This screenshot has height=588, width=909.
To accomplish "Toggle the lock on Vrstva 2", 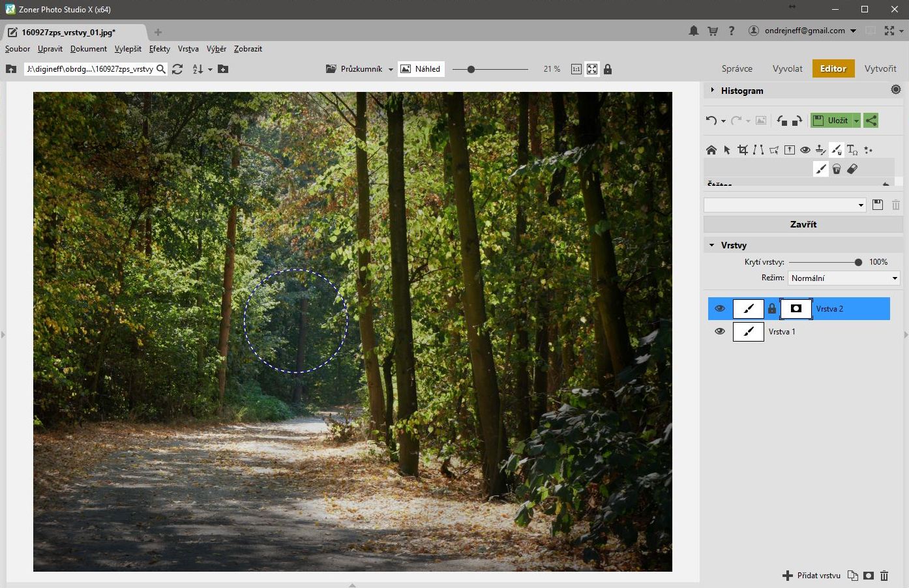I will tap(772, 309).
